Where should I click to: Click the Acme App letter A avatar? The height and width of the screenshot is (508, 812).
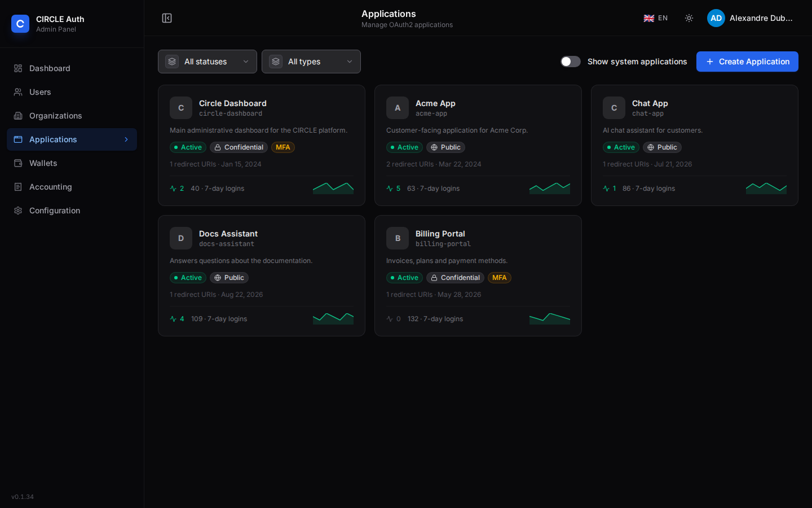click(x=398, y=108)
